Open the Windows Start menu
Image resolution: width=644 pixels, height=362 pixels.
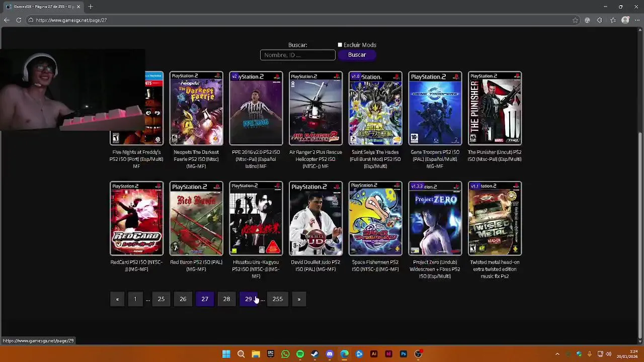[x=226, y=354]
